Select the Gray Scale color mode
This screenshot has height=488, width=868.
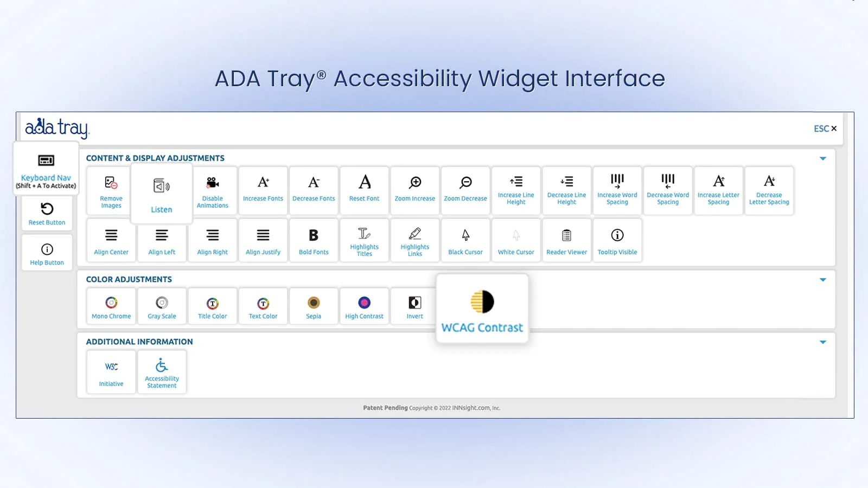click(162, 306)
